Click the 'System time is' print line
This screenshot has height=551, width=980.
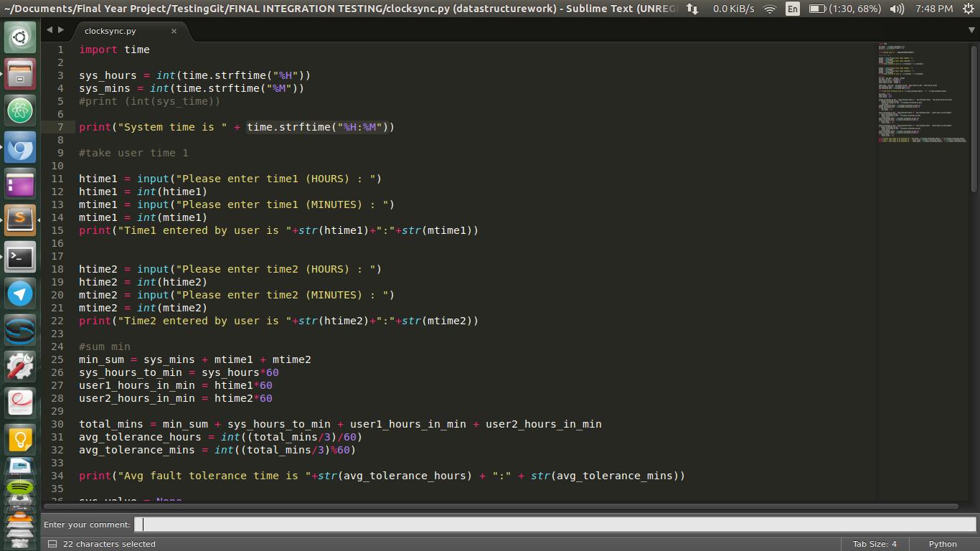237,127
